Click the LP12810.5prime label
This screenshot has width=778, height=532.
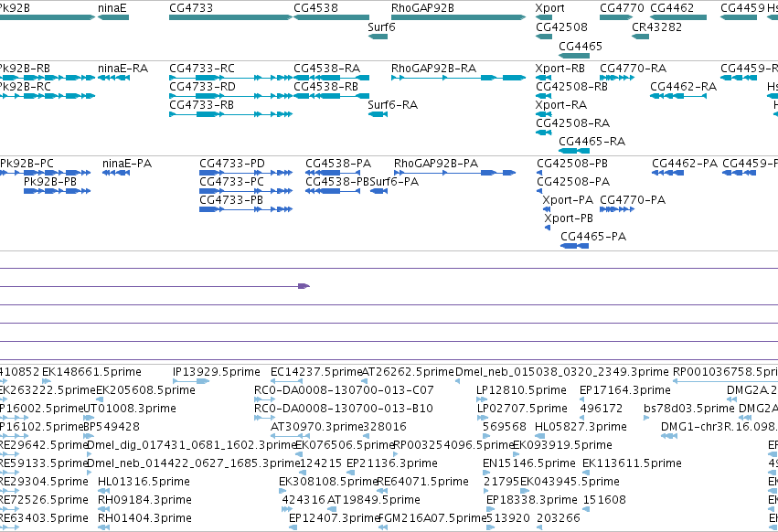(x=521, y=390)
